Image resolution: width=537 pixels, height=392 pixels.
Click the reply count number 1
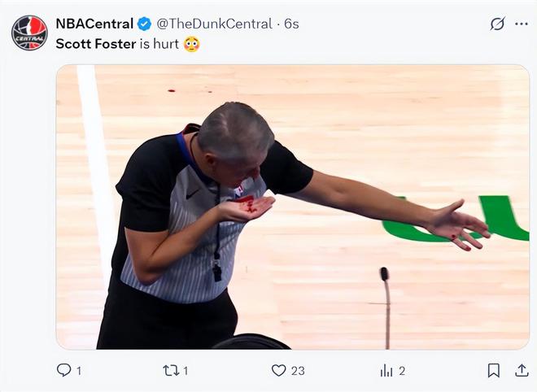point(79,370)
